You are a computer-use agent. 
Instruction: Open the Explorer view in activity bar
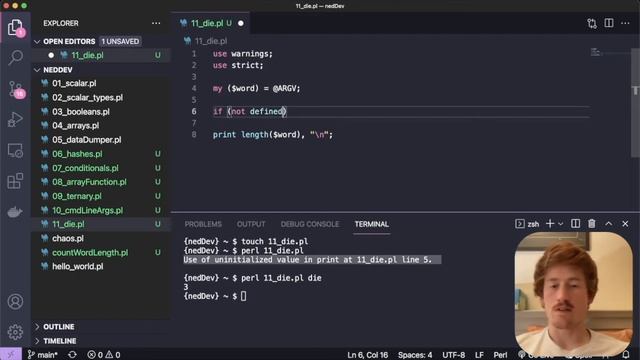pos(15,27)
